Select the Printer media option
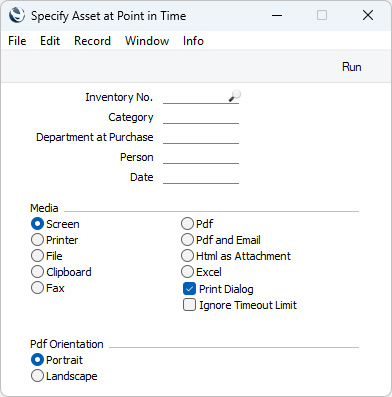 (37, 240)
